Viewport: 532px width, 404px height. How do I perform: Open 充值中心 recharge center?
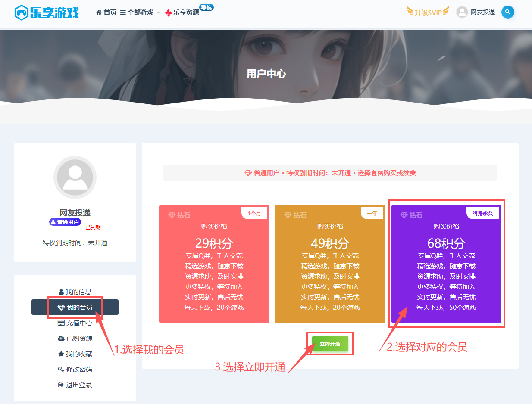point(75,323)
